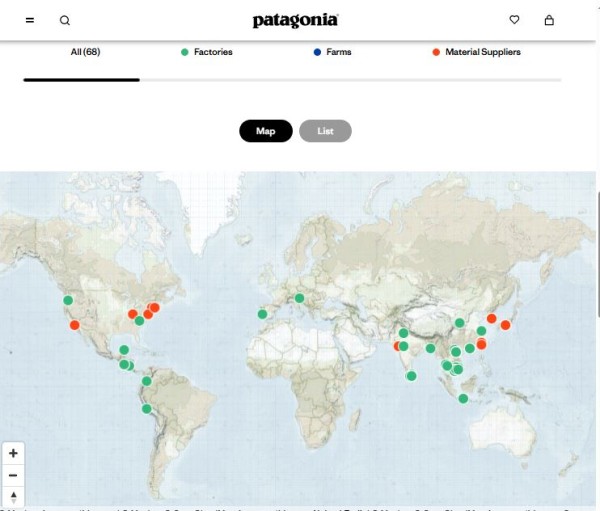Select the factory marker in Colombia
This screenshot has width=600, height=511.
pyautogui.click(x=147, y=381)
